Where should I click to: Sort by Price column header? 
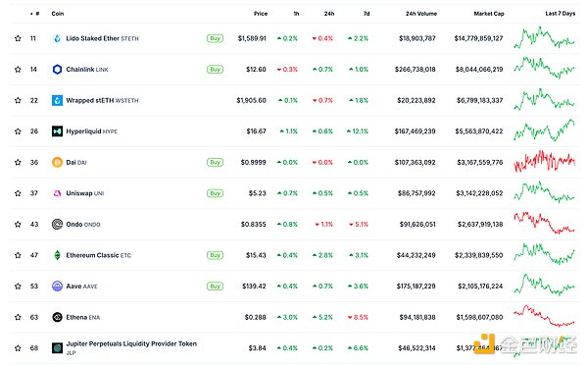(x=261, y=14)
